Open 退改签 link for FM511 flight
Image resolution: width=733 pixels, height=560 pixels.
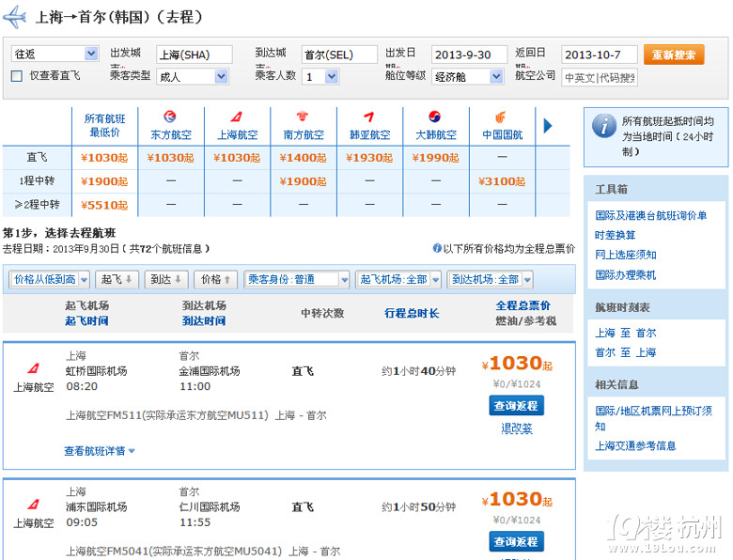(x=517, y=428)
